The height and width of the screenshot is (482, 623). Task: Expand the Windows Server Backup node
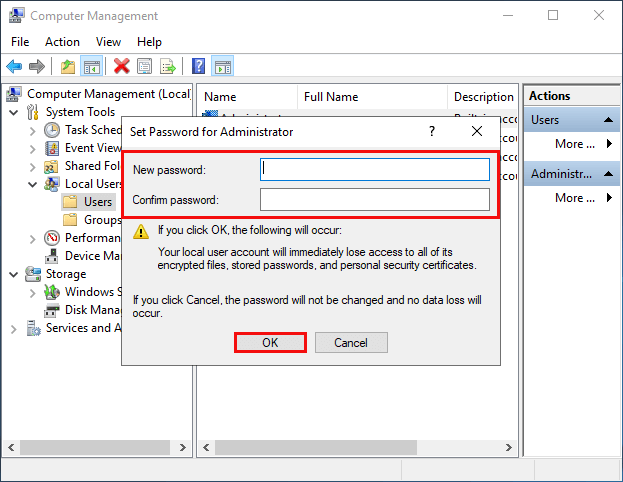pyautogui.click(x=33, y=293)
